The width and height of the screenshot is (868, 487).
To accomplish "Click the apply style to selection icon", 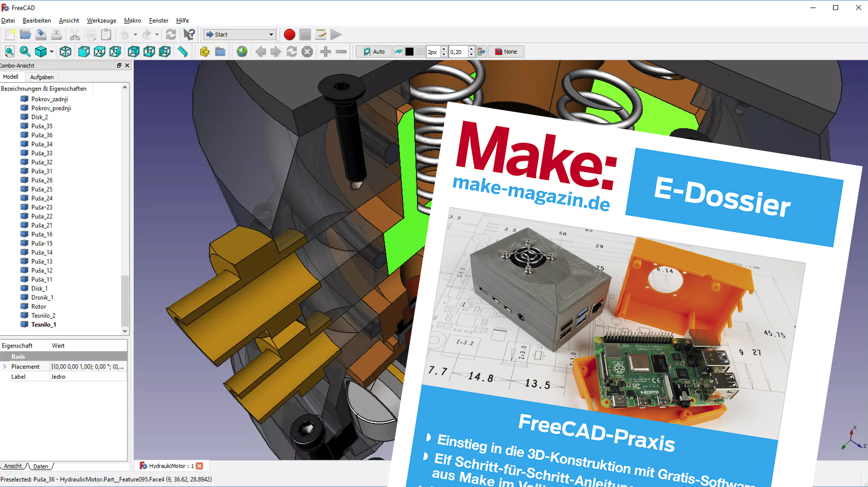I will click(x=482, y=52).
